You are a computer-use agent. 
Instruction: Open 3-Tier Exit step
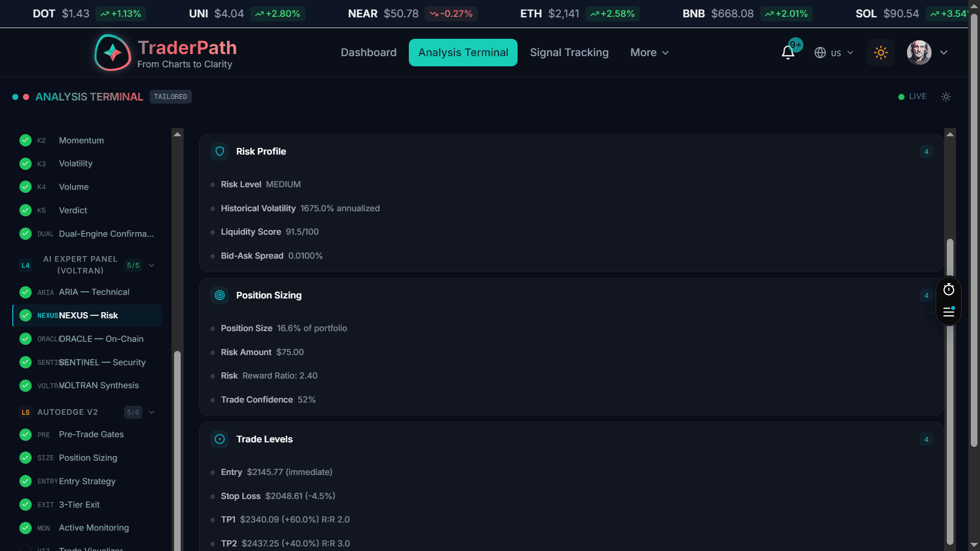pyautogui.click(x=87, y=505)
